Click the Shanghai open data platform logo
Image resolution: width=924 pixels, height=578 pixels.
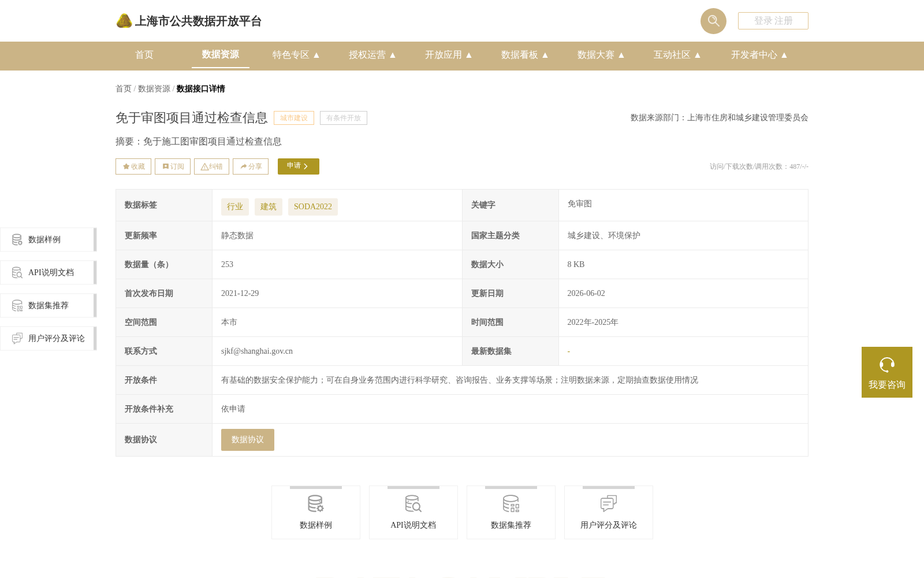tap(189, 21)
